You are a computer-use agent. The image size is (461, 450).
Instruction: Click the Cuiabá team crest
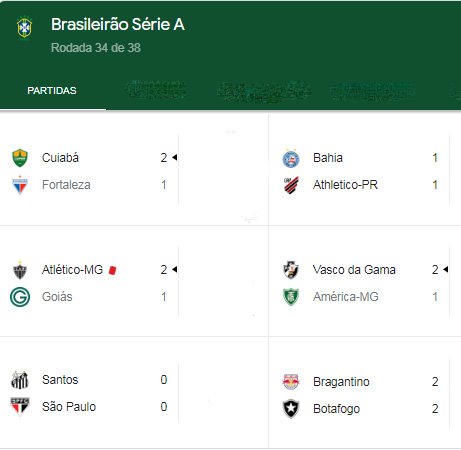[20, 158]
